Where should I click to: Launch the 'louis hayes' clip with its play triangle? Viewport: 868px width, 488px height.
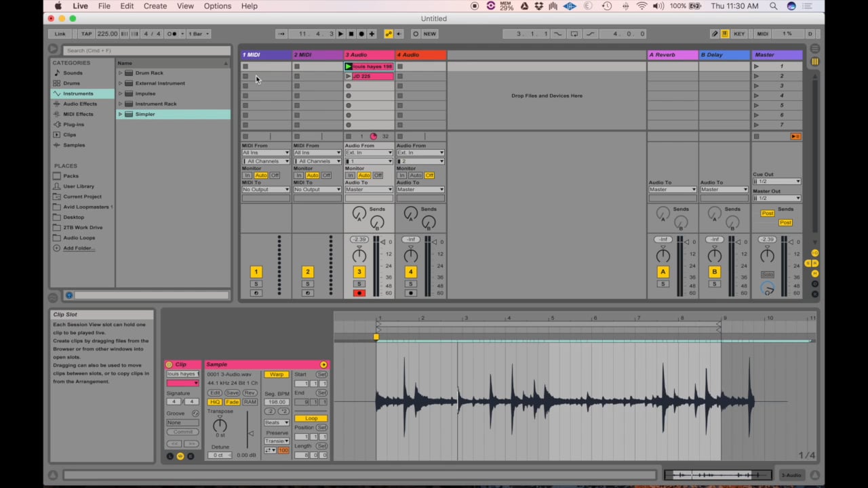click(348, 66)
